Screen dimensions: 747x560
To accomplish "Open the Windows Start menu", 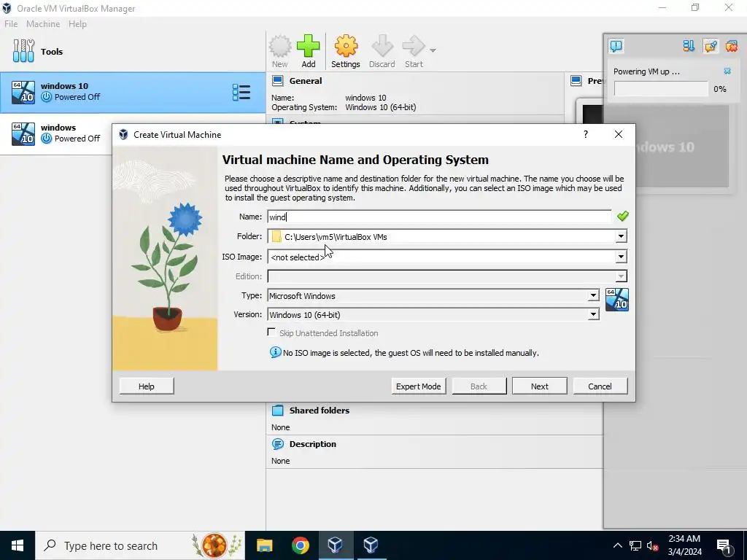I will [x=18, y=545].
